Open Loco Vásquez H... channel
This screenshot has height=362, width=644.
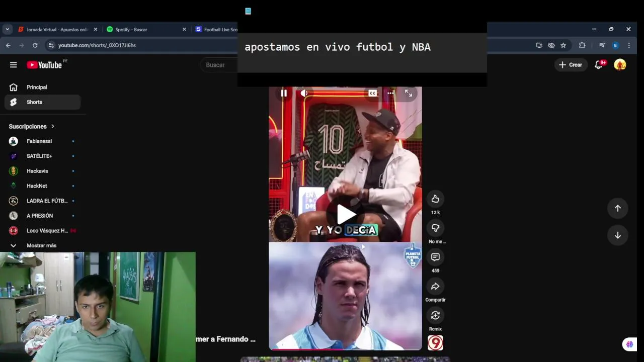(43, 231)
